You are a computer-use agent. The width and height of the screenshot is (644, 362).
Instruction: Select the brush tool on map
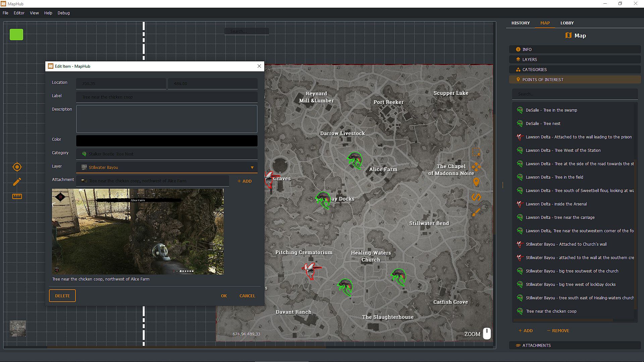476,212
